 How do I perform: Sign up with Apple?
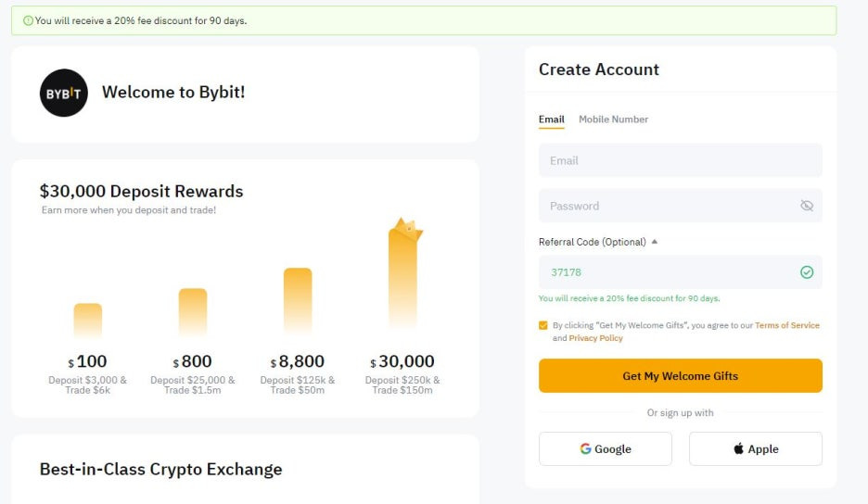[x=756, y=448]
